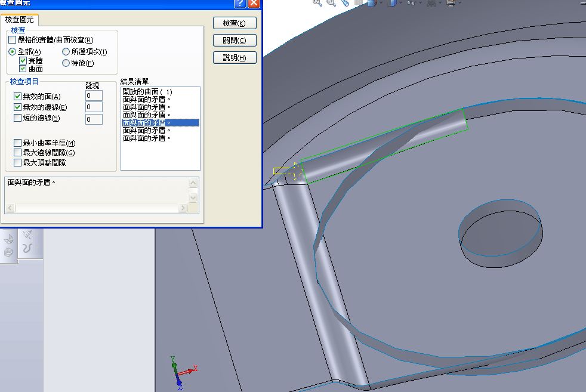Enable the 最大邊線間隙(G) checkbox
This screenshot has height=392, width=586.
pyautogui.click(x=17, y=153)
